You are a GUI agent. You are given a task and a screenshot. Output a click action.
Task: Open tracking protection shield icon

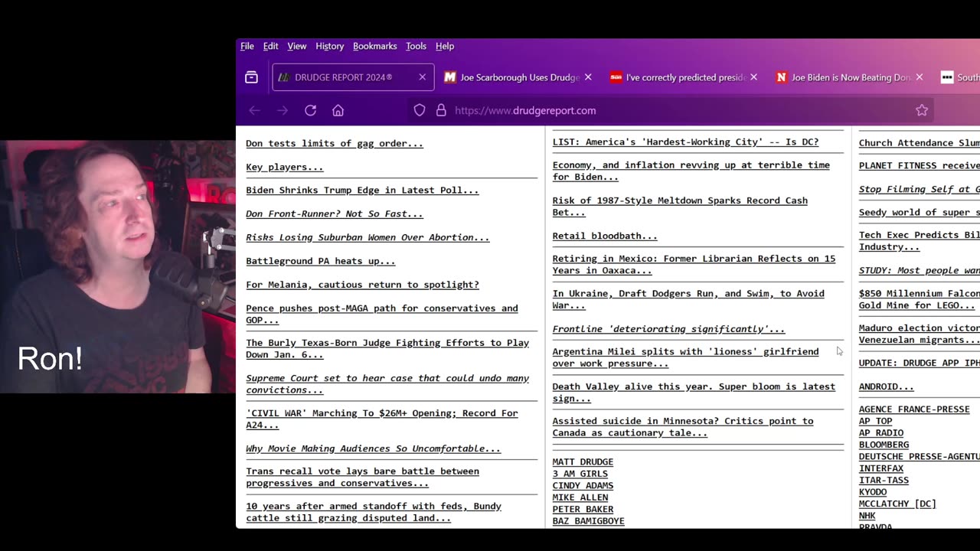pyautogui.click(x=420, y=110)
